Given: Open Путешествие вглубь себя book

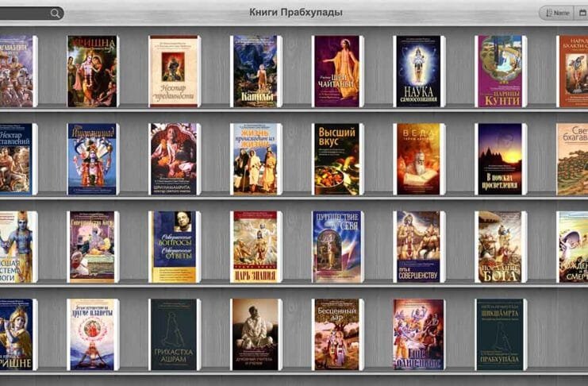Looking at the screenshot, I should click(337, 247).
